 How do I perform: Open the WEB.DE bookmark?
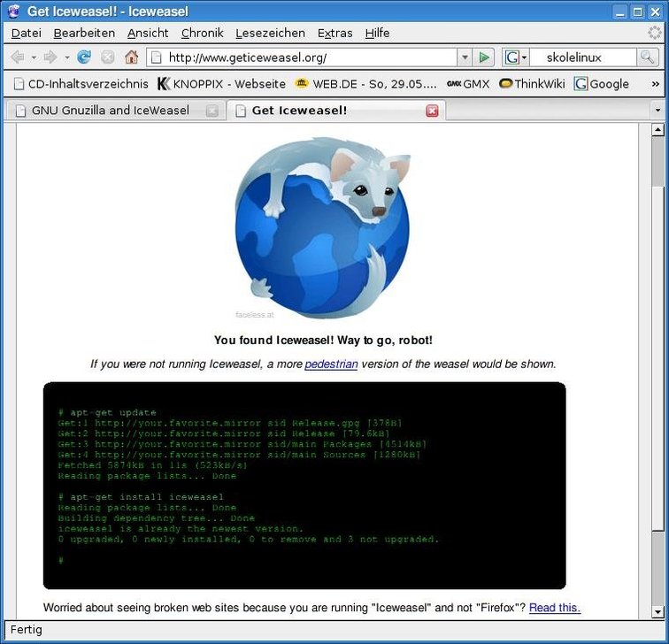pos(365,84)
